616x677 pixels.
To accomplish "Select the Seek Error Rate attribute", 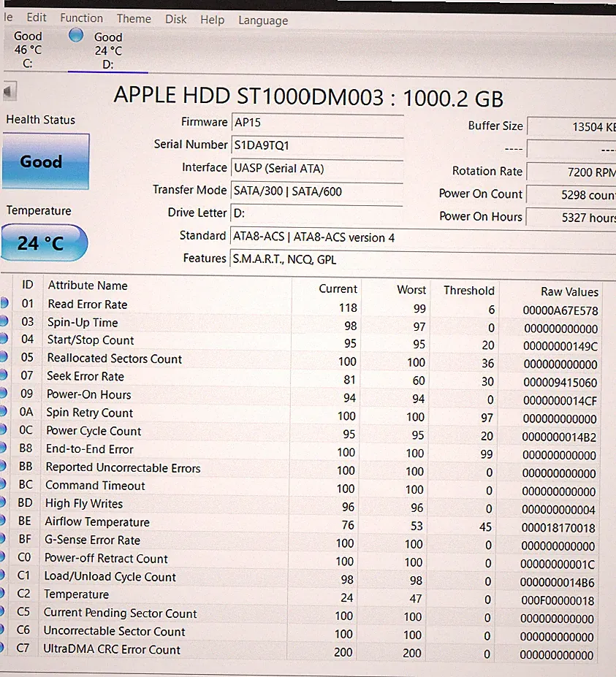I will point(85,377).
